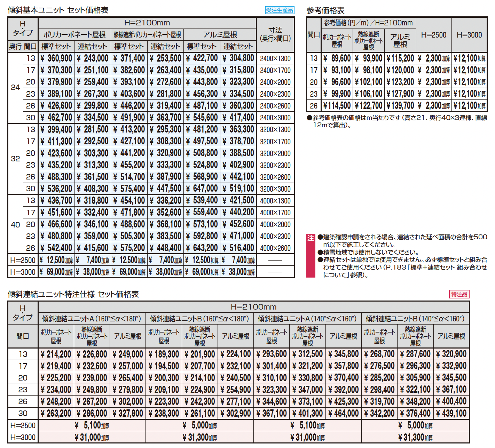Click the reference price ¥139,700 cell

pyautogui.click(x=400, y=106)
